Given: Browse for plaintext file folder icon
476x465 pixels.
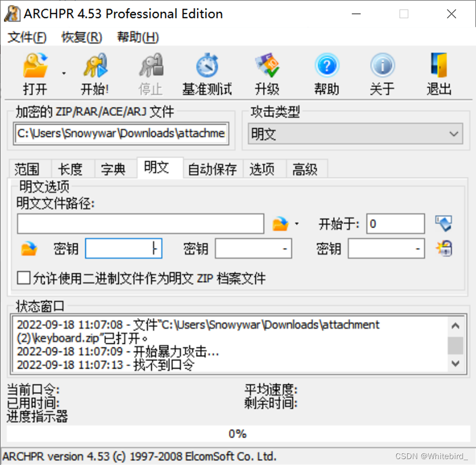Looking at the screenshot, I should (x=280, y=224).
